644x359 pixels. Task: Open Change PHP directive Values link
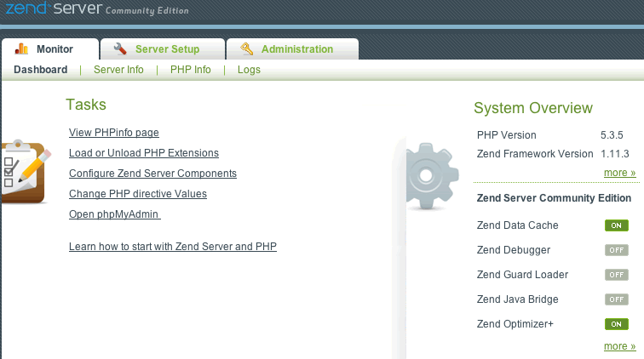point(138,194)
